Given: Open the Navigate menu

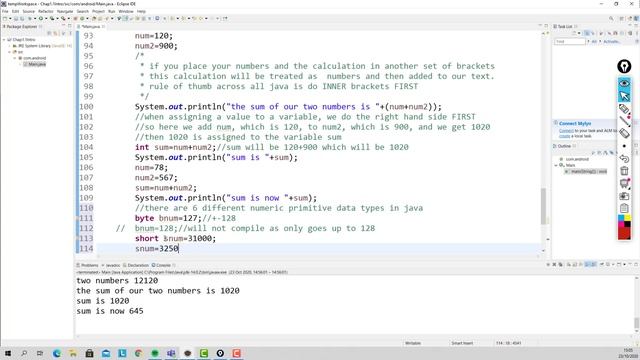Looking at the screenshot, I should coord(64,11).
